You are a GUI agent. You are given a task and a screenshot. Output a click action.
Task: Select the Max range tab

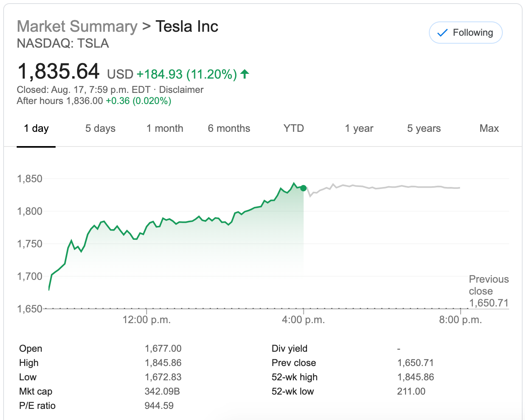489,129
